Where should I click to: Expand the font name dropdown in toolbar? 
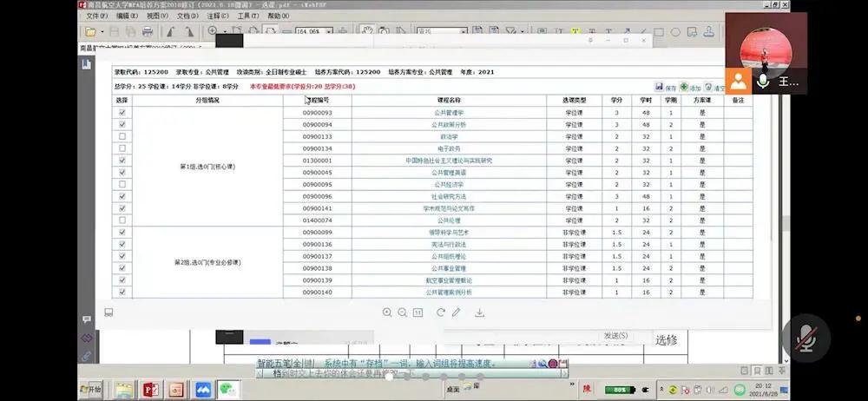tap(464, 32)
